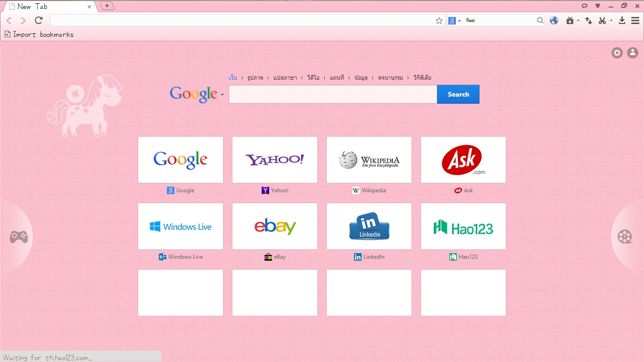Select the รูปภาพ search category
This screenshot has width=644, height=362.
[255, 77]
